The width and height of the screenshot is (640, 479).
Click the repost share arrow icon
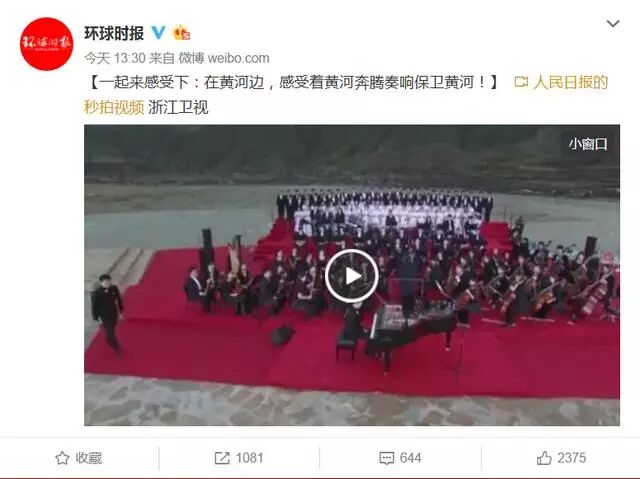coord(222,458)
